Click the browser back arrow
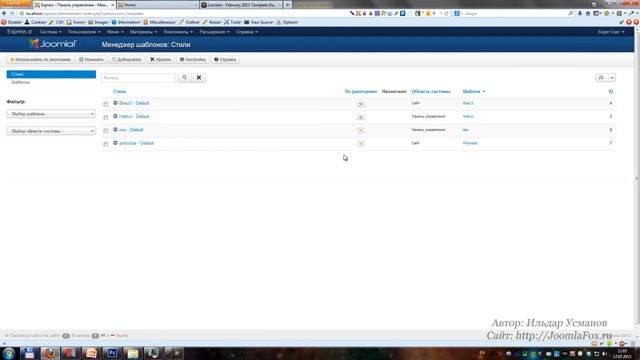Screen dimensions: 640x360 pyautogui.click(x=4, y=13)
